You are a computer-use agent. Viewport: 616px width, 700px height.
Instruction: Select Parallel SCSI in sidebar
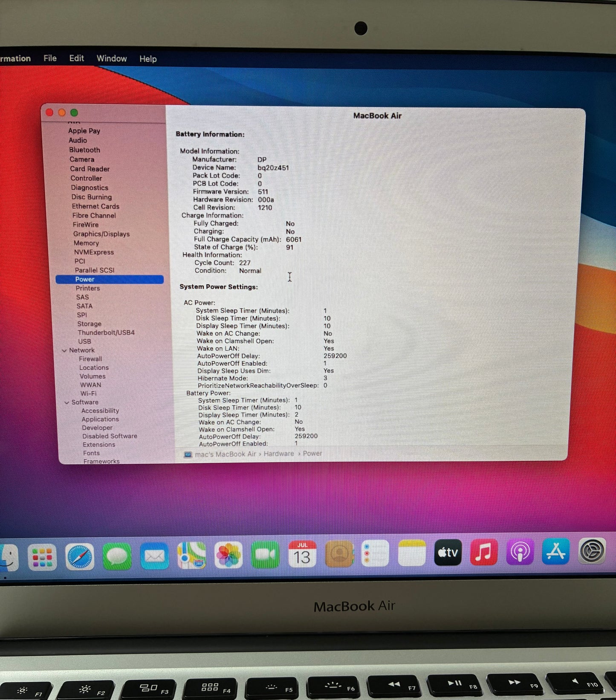(95, 270)
